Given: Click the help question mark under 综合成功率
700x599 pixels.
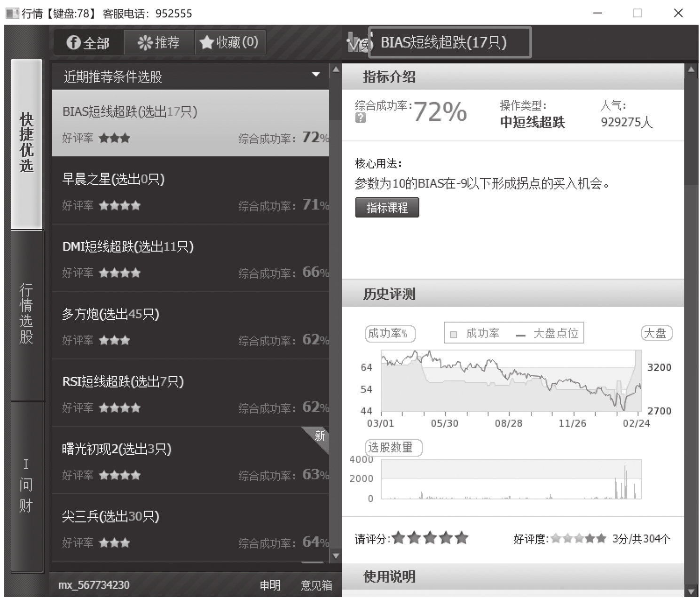Looking at the screenshot, I should [x=361, y=118].
